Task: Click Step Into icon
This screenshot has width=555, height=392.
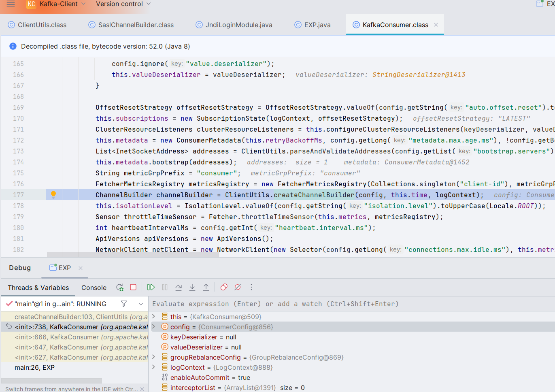Action: tap(192, 287)
